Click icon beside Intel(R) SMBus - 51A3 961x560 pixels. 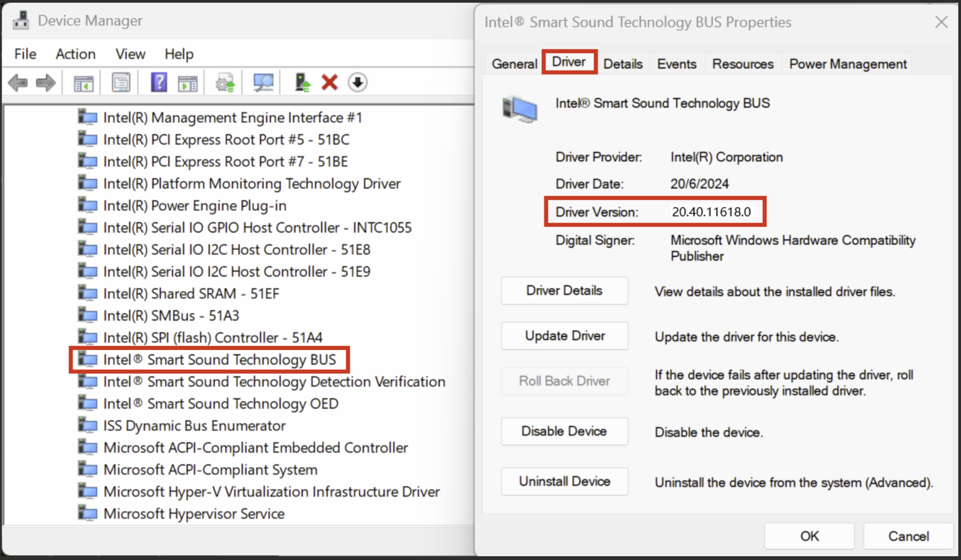point(88,316)
